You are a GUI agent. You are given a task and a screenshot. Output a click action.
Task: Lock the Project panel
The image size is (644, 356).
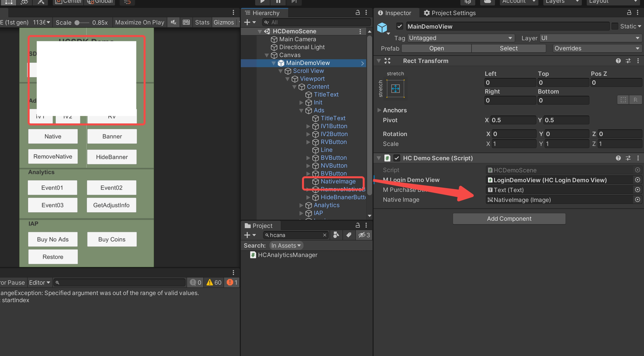(x=358, y=225)
